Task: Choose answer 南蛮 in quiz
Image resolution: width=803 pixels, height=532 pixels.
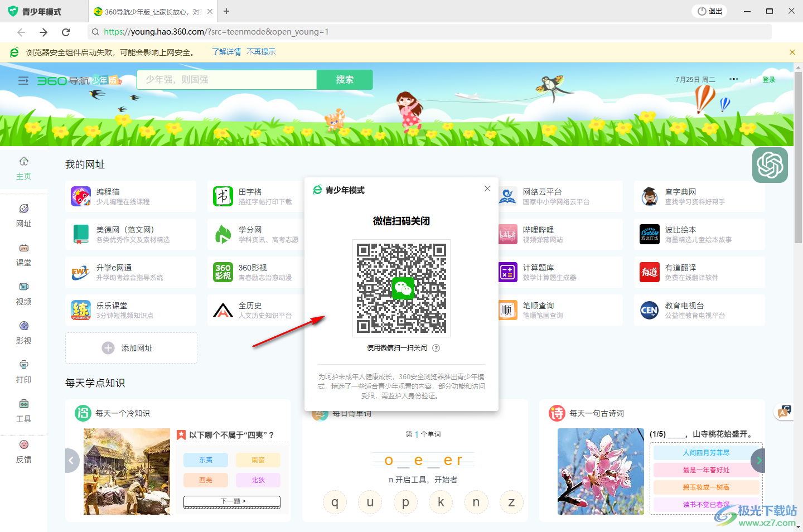Action: tap(258, 460)
